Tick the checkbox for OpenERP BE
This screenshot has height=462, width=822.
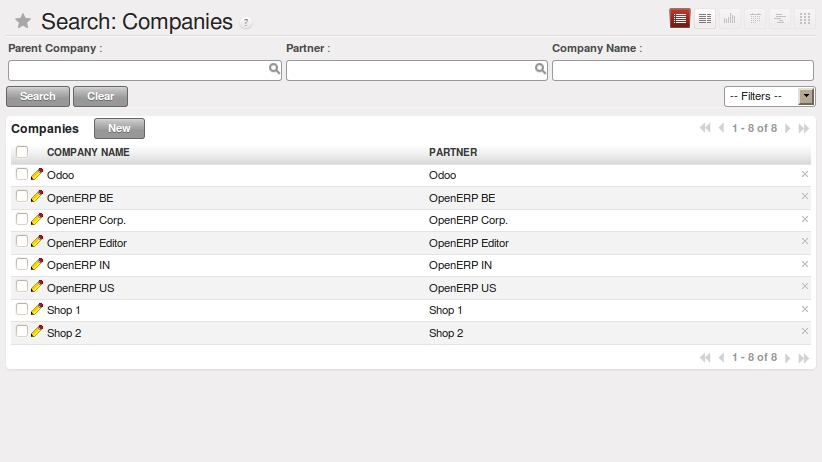[x=22, y=197]
